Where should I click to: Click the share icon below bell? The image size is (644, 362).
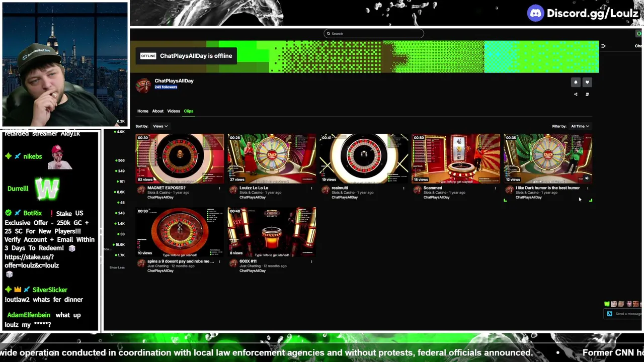(576, 94)
